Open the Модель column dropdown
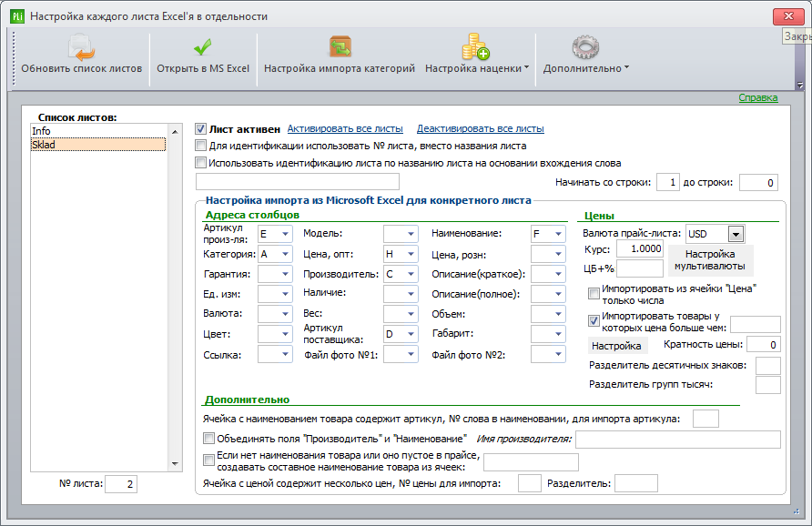The image size is (812, 526). (411, 234)
